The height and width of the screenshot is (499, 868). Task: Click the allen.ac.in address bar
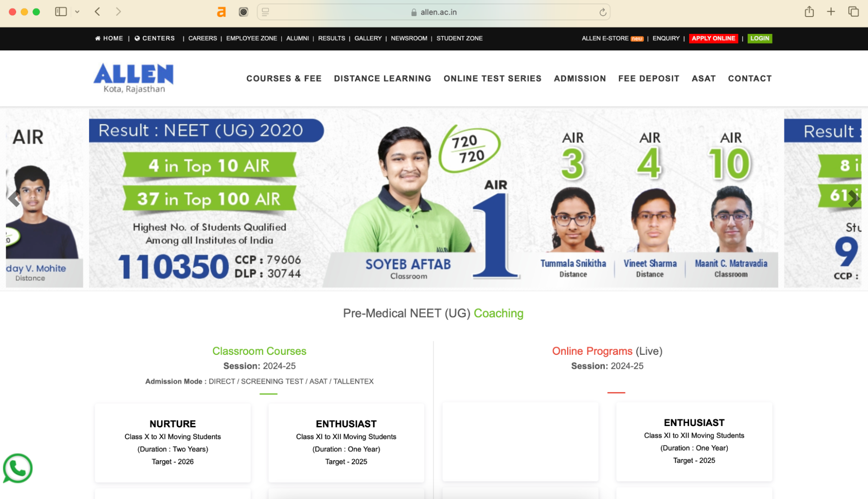pyautogui.click(x=433, y=12)
